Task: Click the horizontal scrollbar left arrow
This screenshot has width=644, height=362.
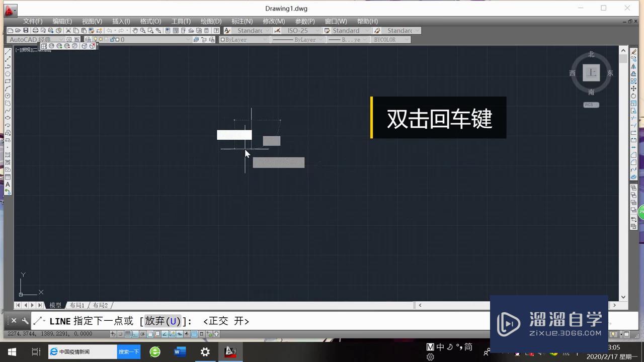Action: pyautogui.click(x=420, y=305)
